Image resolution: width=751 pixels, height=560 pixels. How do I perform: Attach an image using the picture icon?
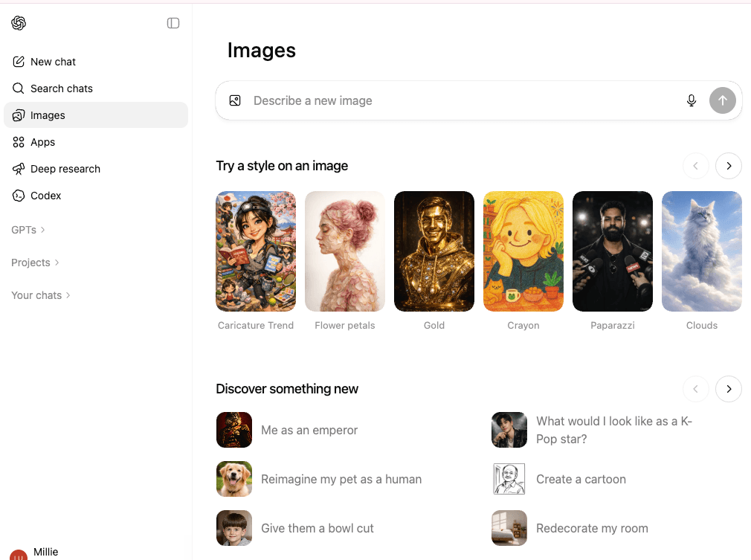[x=234, y=100]
